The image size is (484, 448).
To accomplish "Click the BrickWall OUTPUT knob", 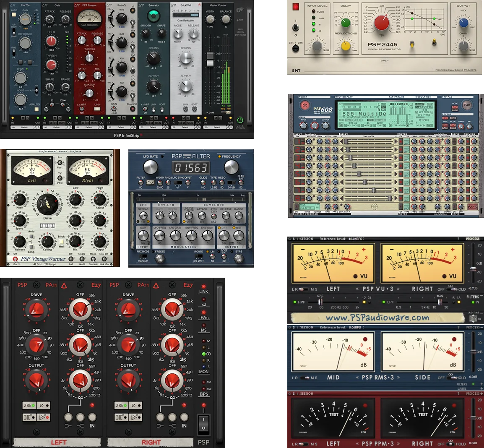I will (185, 86).
